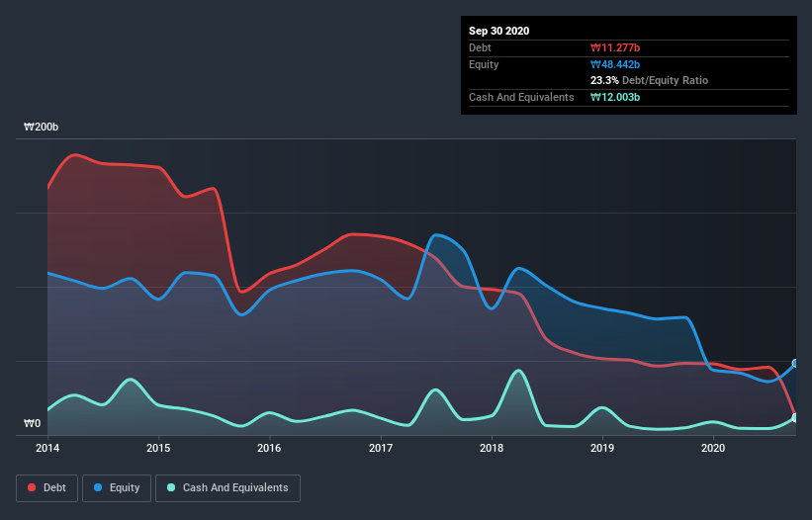Select the Cash endpoint marker on the chart

pyautogui.click(x=795, y=417)
